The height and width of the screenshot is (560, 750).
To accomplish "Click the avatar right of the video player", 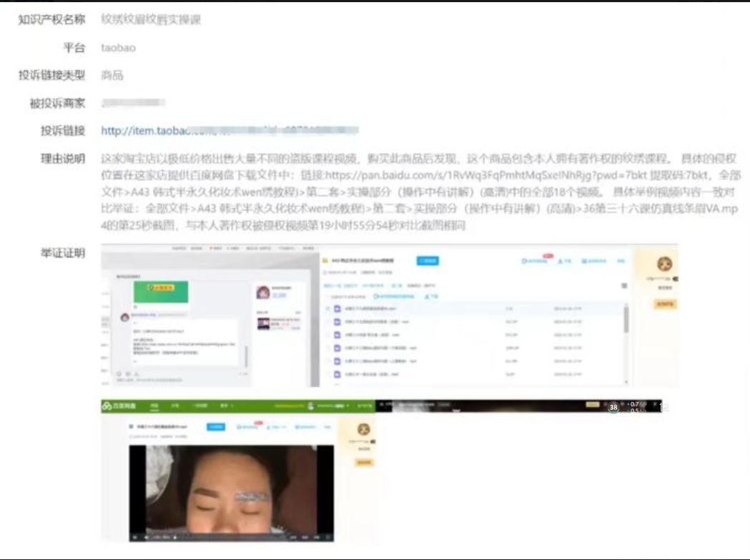I will coord(364,430).
